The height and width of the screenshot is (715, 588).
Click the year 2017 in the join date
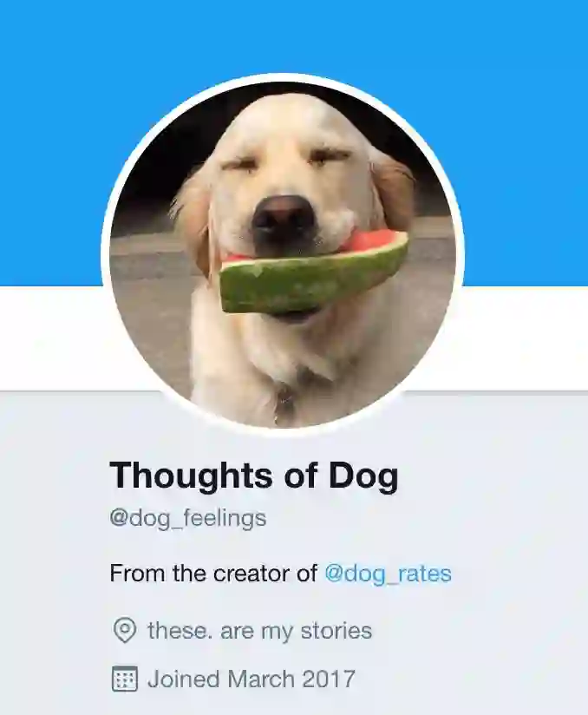tap(329, 679)
